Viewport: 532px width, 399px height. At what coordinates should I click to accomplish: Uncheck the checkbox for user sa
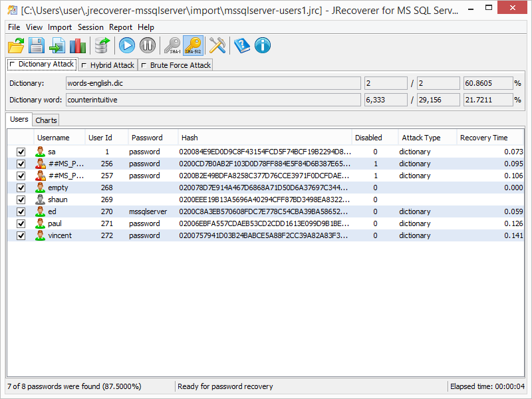coord(21,152)
